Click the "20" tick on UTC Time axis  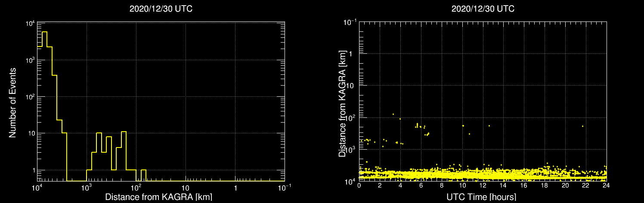(565, 186)
